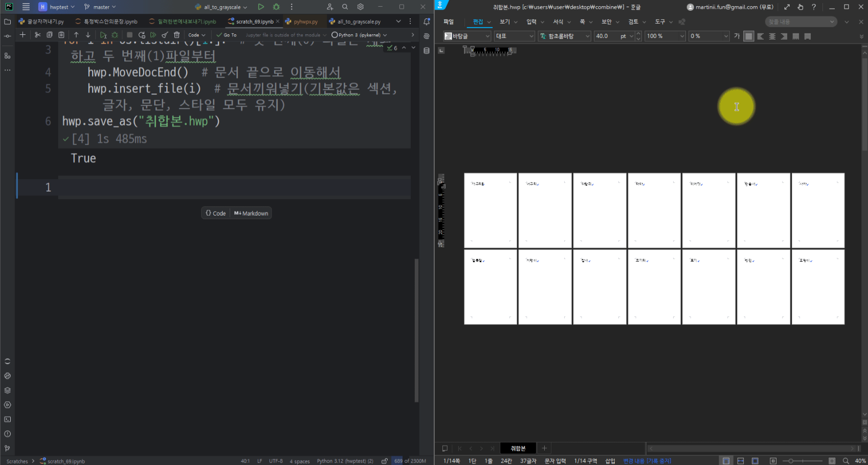Open the hwptest project dropdown

(x=57, y=7)
